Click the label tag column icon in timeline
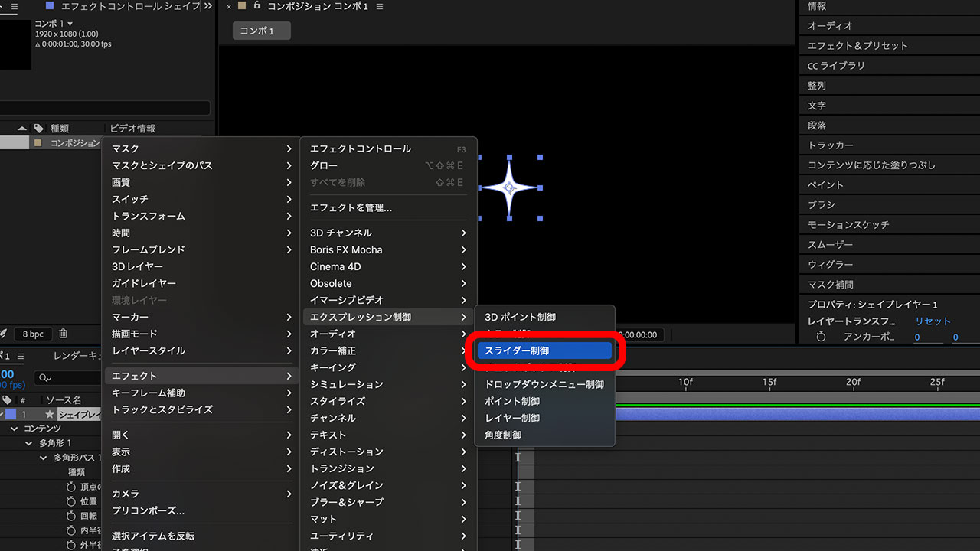 (7, 400)
